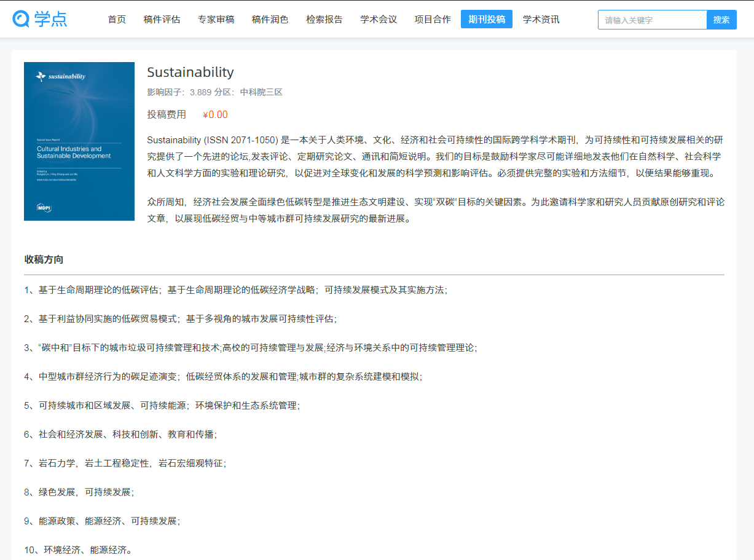Open 学术会议 nav item

379,19
